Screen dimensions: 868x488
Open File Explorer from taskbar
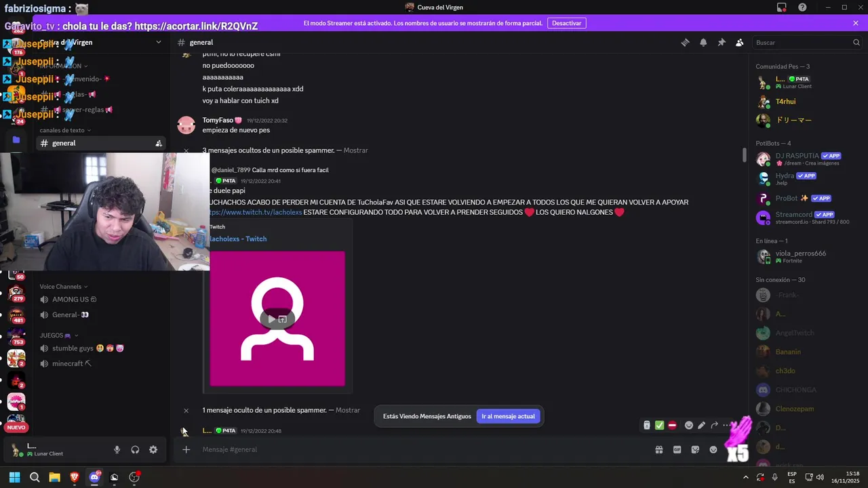point(54,477)
